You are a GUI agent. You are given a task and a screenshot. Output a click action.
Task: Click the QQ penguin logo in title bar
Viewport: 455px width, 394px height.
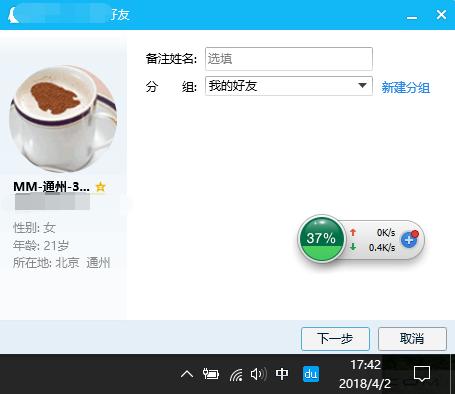click(14, 15)
